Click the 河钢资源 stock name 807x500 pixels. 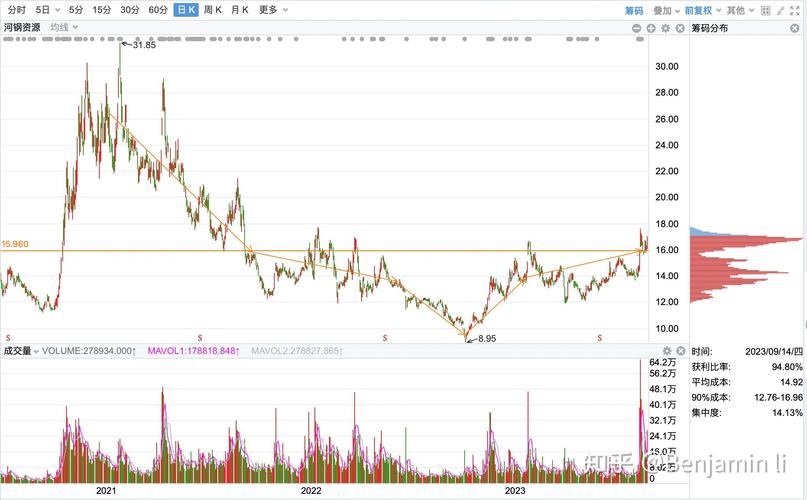[x=22, y=27]
